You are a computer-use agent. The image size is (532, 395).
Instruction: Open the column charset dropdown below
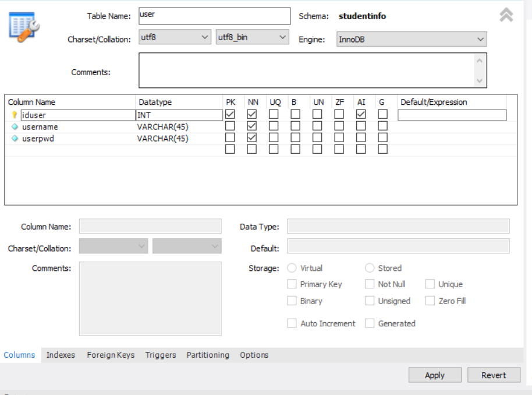(x=114, y=246)
